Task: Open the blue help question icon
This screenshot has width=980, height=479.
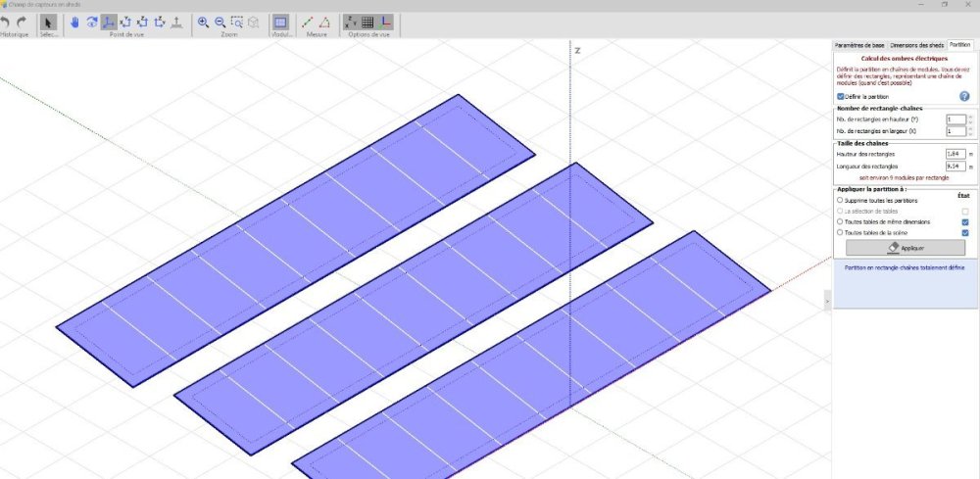Action: pyautogui.click(x=964, y=97)
